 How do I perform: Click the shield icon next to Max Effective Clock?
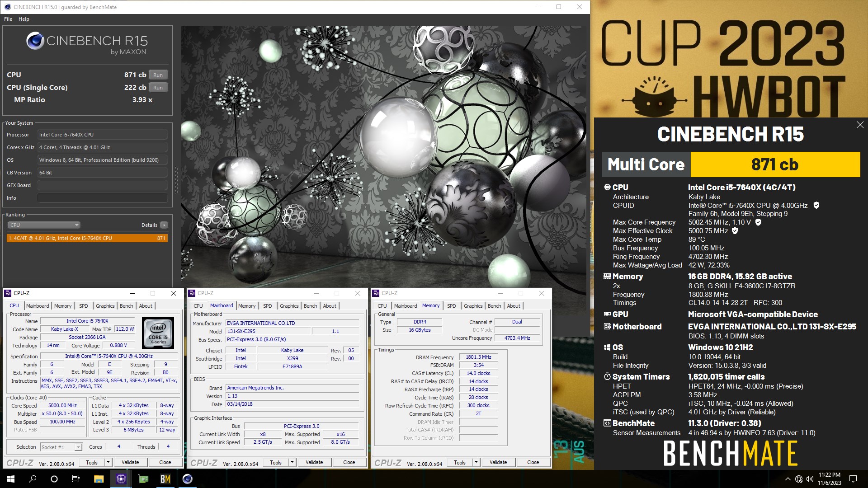[x=735, y=231]
